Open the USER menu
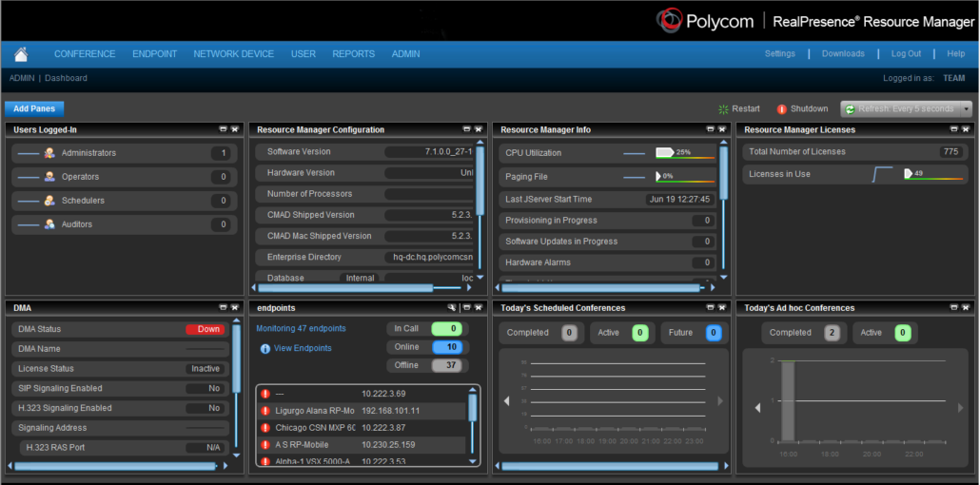980x485 pixels. click(304, 54)
